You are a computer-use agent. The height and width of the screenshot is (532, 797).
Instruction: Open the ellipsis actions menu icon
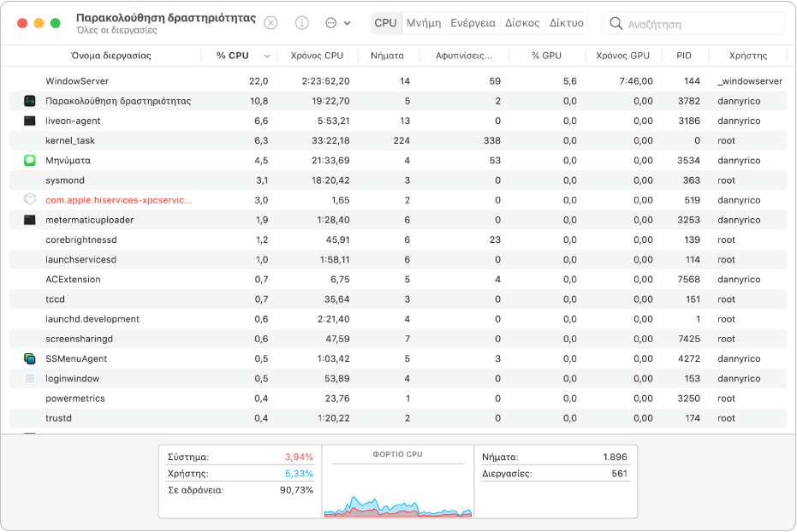[331, 23]
